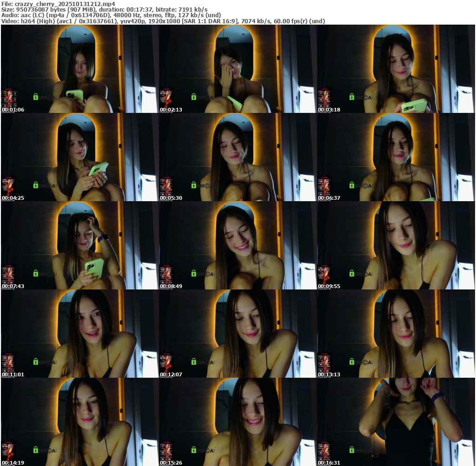Open the thumbnail at 00:01:06
Viewport: 476px width, 466px height.
click(x=80, y=69)
